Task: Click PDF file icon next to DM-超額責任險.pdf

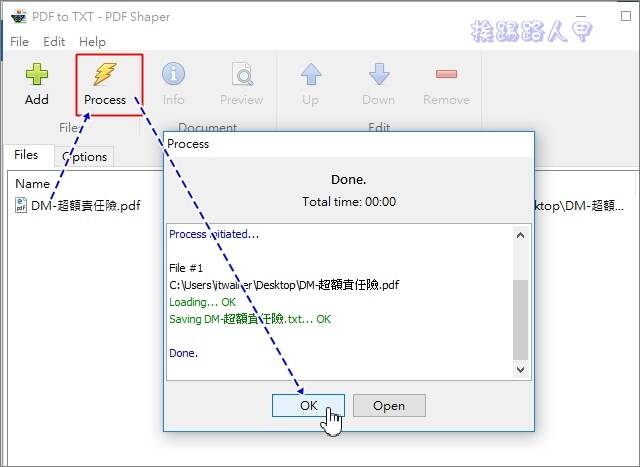Action: [21, 205]
